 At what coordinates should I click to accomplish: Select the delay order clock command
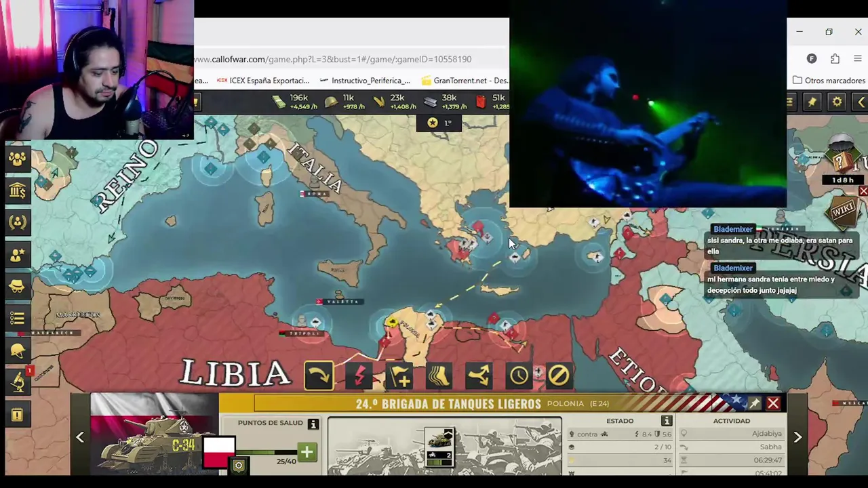coord(519,375)
